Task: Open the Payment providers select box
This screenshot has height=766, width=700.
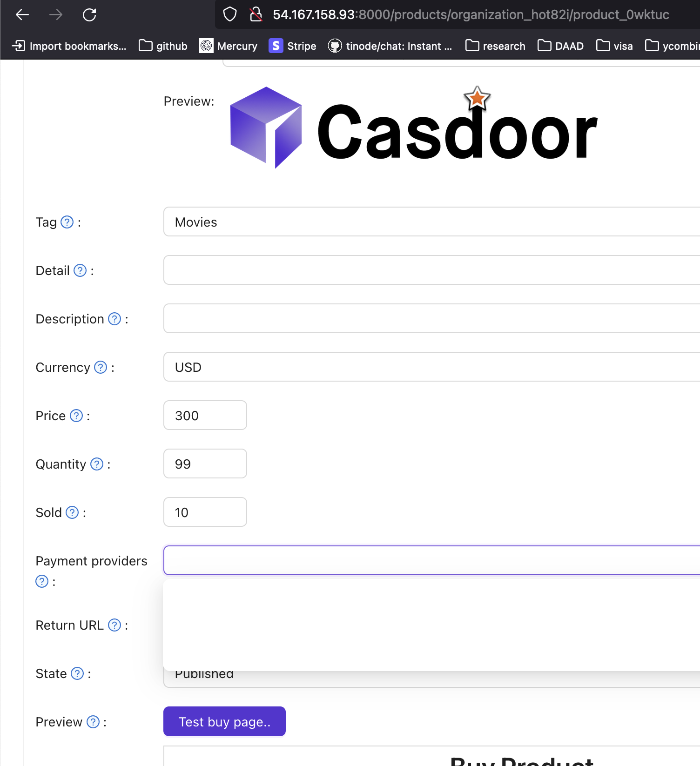Action: click(431, 561)
